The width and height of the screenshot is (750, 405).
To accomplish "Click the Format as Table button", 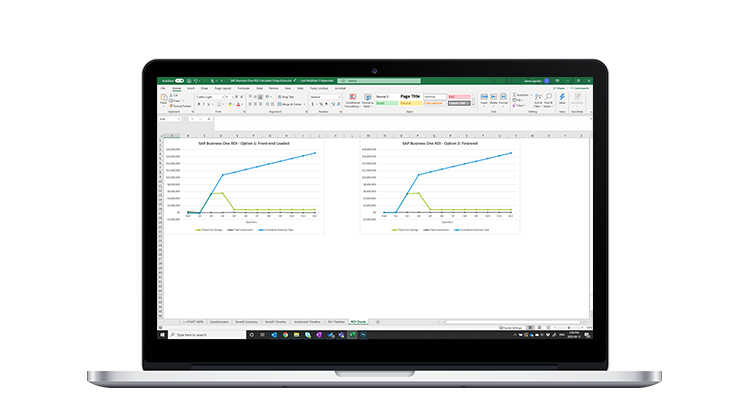I will click(367, 101).
